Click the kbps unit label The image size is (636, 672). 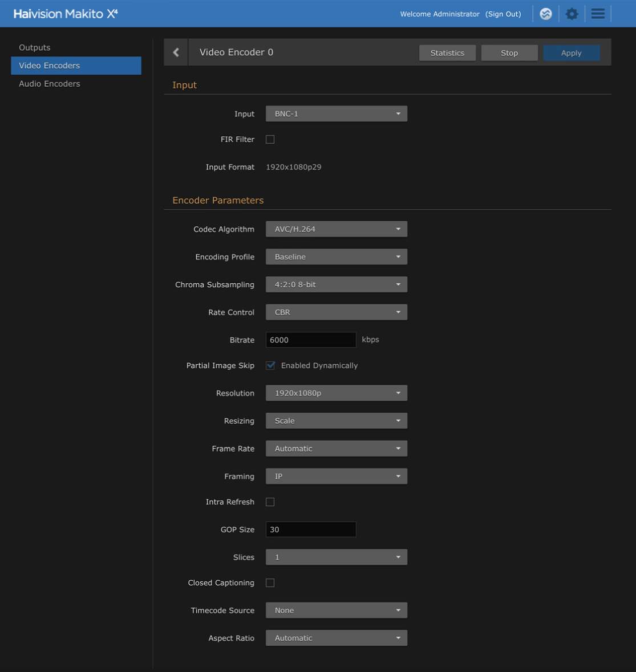click(x=371, y=340)
